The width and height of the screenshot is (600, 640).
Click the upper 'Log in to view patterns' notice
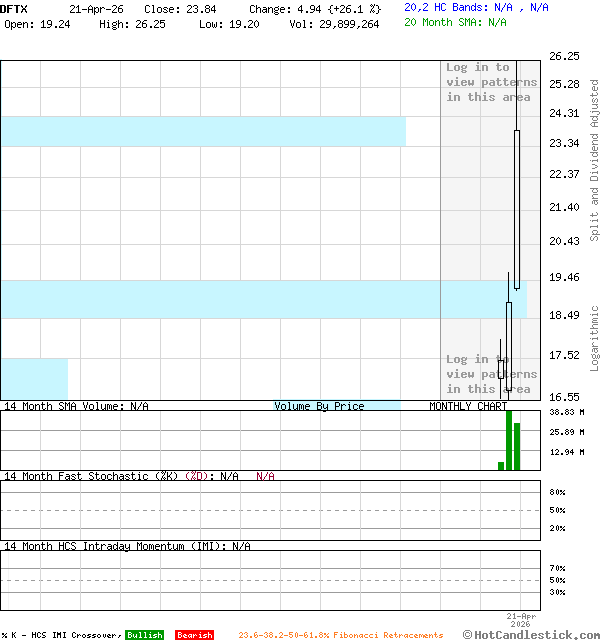pyautogui.click(x=490, y=82)
